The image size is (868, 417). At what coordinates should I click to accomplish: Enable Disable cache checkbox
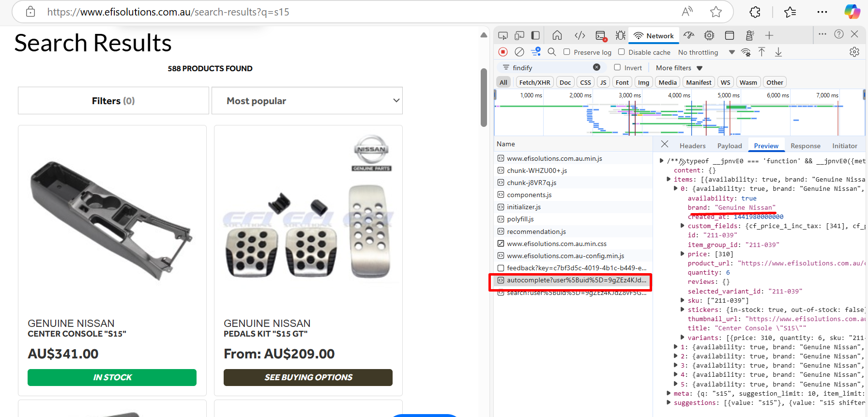(x=622, y=52)
